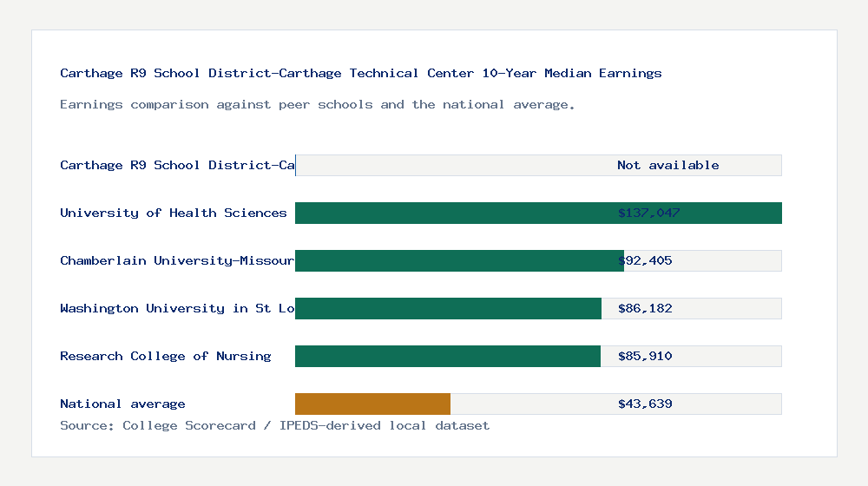868x486 pixels.
Task: Click the $85,910 earnings value
Action: pos(645,356)
